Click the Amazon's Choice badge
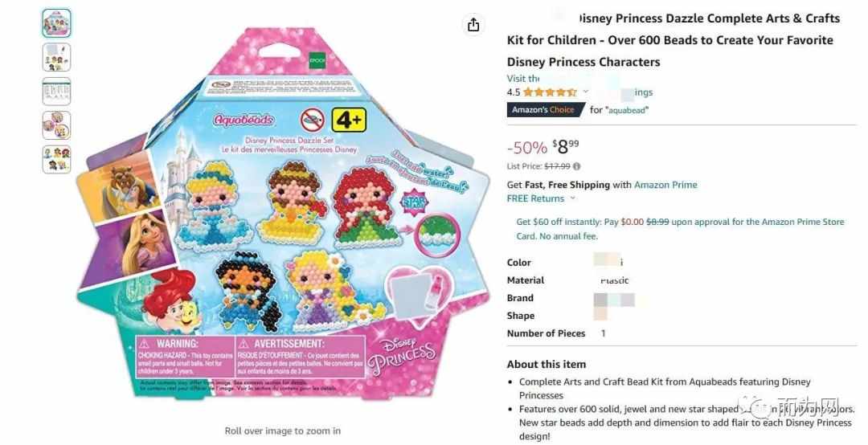 (545, 109)
